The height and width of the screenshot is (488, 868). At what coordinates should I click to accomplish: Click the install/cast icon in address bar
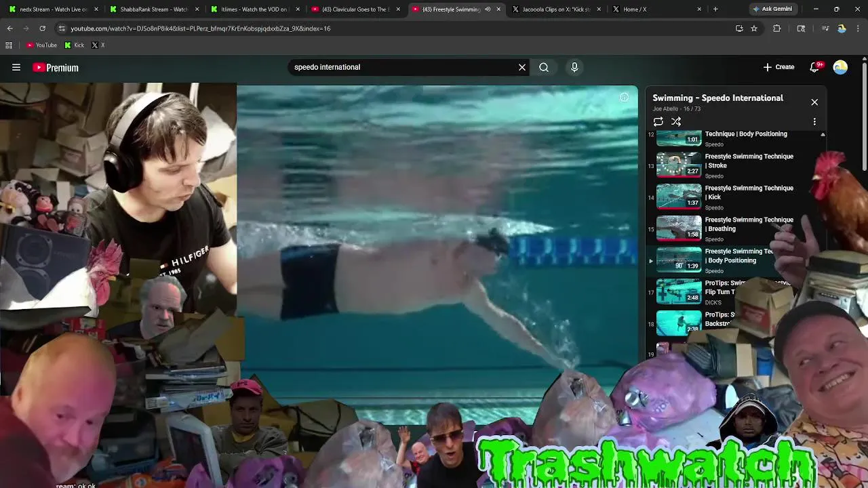pyautogui.click(x=739, y=28)
